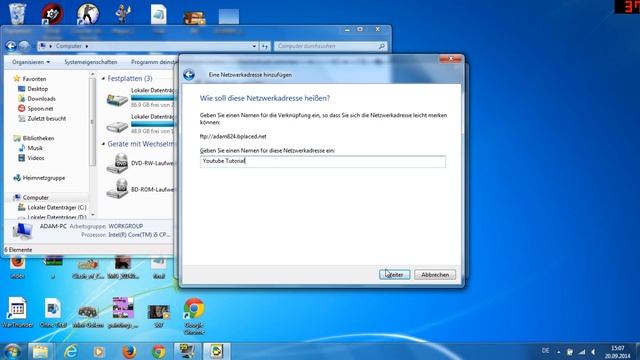Close the network address wizard dialog
Image resolution: width=640 pixels, height=360 pixels.
pyautogui.click(x=451, y=59)
